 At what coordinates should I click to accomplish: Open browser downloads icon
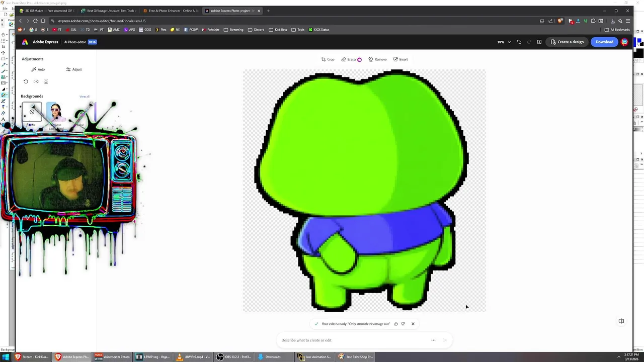click(613, 21)
